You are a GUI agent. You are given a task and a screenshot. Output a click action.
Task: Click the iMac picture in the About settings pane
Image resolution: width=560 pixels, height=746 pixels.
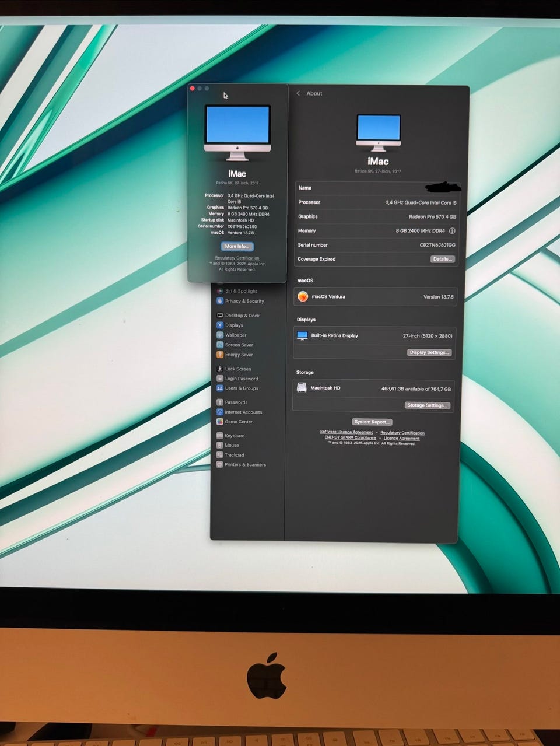click(379, 133)
